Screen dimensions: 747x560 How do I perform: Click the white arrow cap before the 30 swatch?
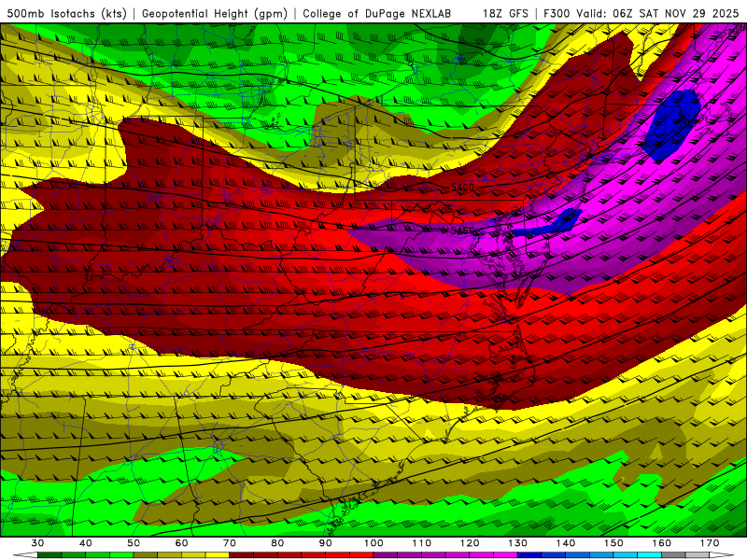[26, 555]
